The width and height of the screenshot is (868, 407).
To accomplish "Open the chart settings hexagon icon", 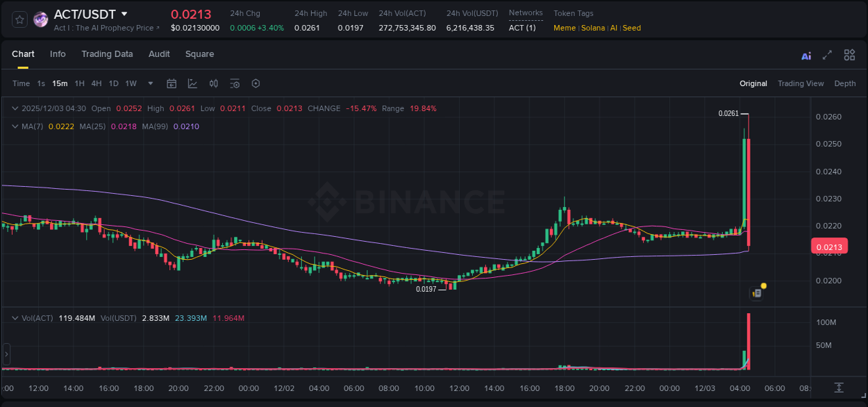I will pyautogui.click(x=256, y=83).
